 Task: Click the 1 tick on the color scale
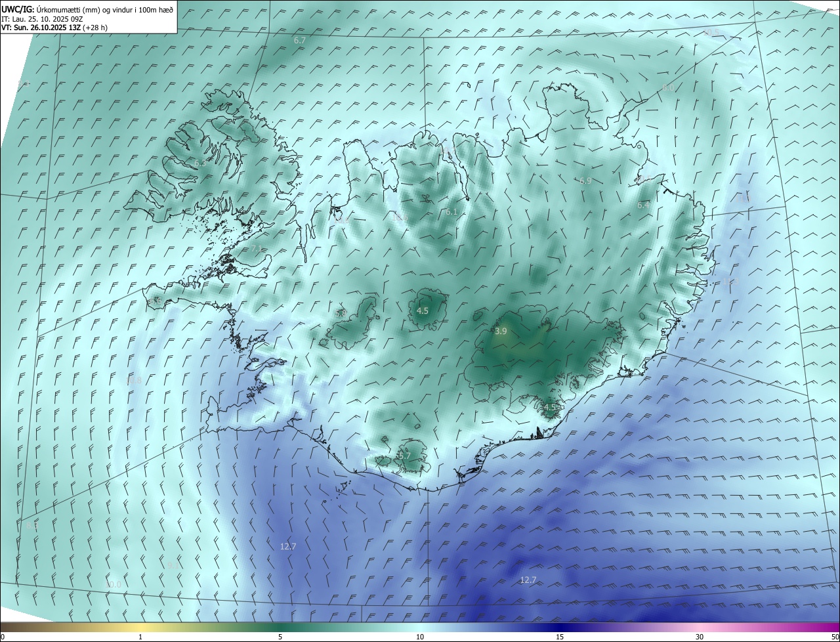pyautogui.click(x=140, y=637)
